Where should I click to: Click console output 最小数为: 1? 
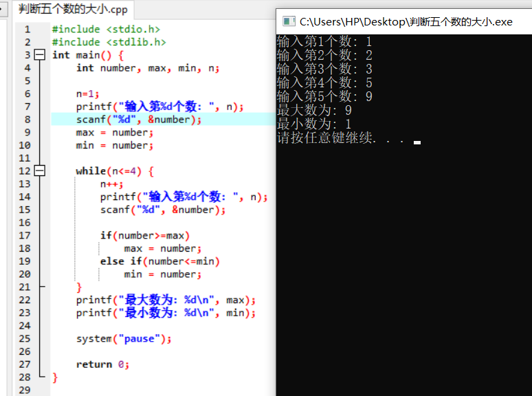(x=315, y=124)
